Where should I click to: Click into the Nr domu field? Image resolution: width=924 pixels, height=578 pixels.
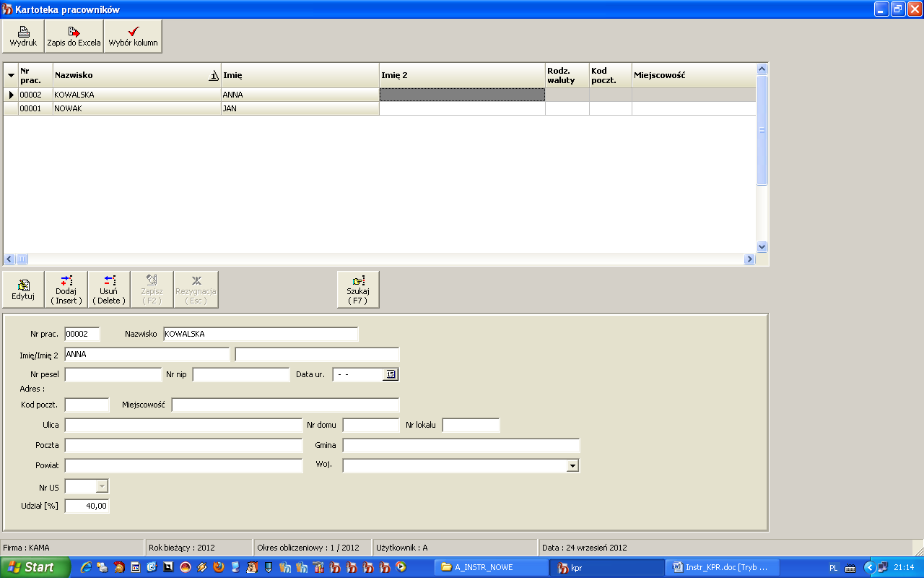[371, 425]
